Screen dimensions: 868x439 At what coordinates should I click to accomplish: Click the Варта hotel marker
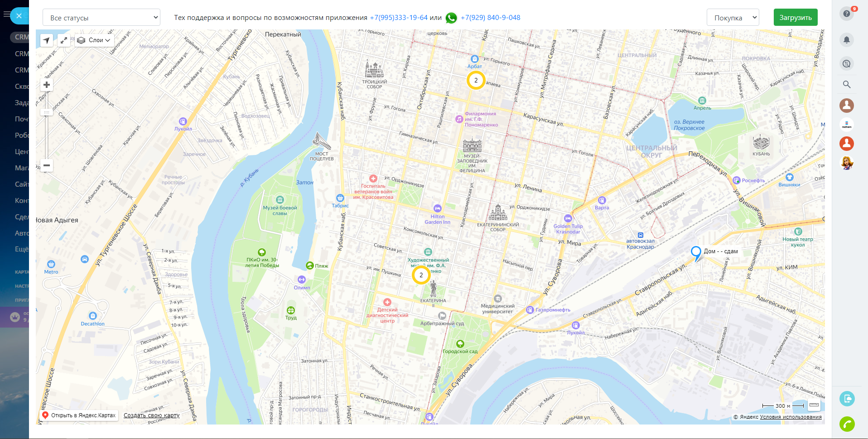[602, 200]
